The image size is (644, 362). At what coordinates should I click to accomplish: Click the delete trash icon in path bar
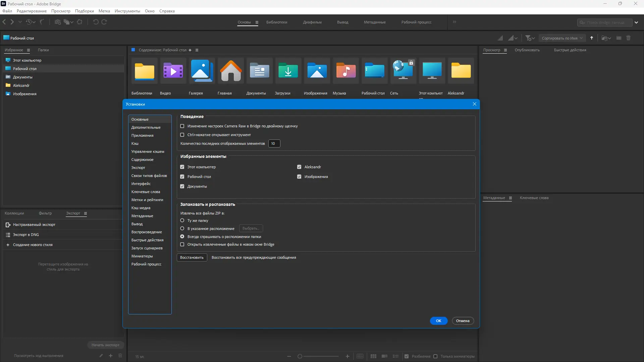click(628, 38)
